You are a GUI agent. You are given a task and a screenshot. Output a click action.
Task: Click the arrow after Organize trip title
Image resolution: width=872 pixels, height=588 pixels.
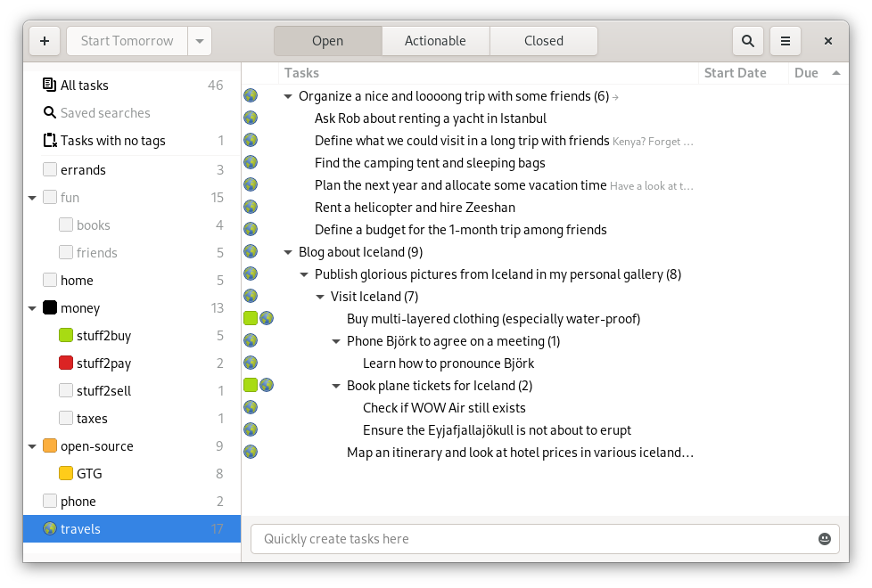pyautogui.click(x=615, y=97)
